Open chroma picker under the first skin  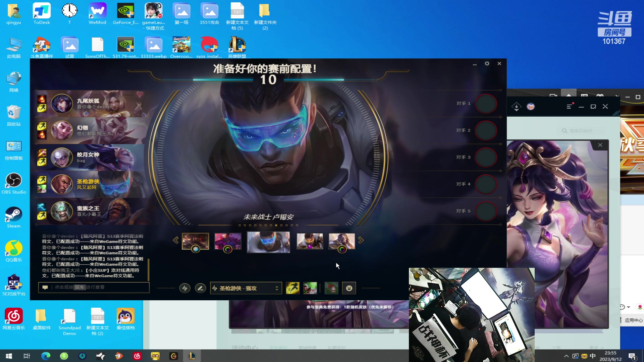click(x=196, y=249)
